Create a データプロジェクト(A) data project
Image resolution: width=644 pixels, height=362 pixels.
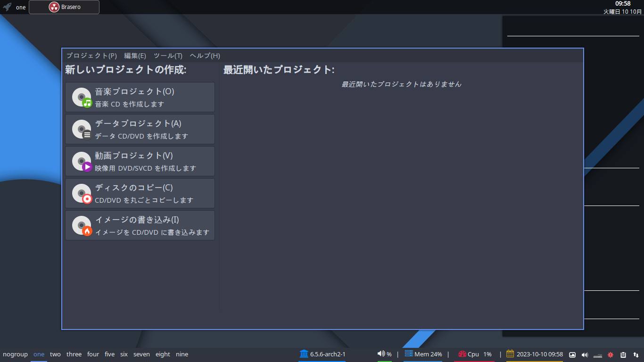[140, 129]
